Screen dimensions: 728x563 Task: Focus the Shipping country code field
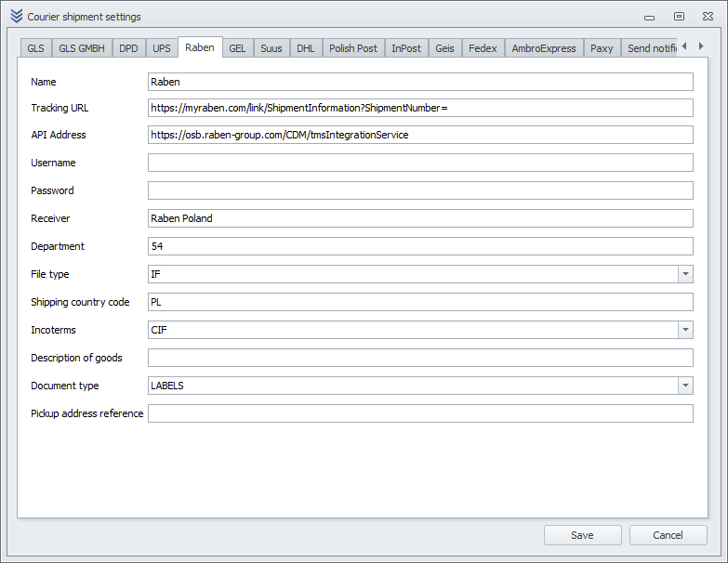(x=420, y=302)
